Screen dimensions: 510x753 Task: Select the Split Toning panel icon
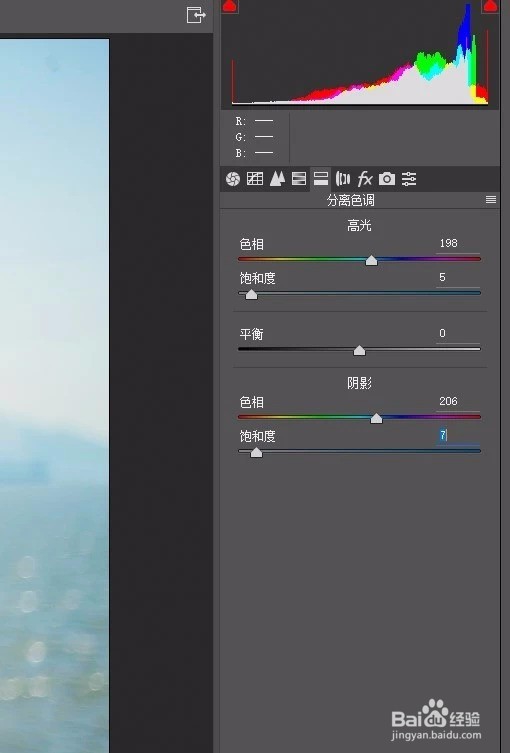(321, 178)
